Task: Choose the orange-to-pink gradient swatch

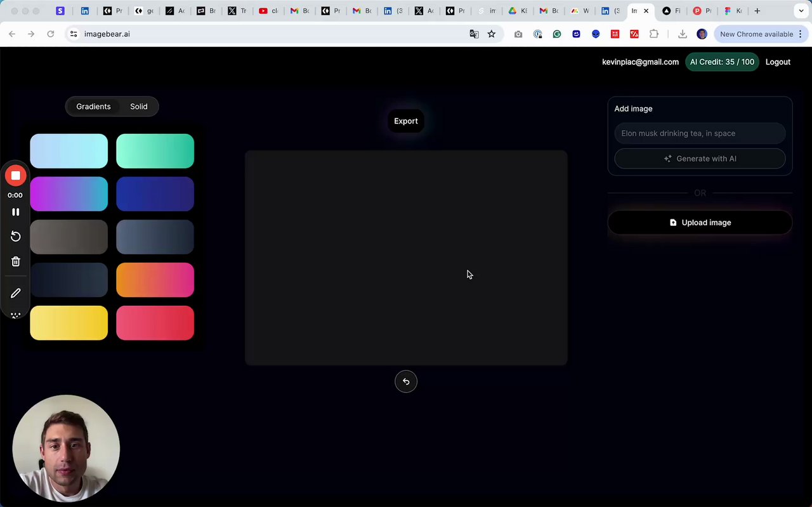Action: point(155,280)
